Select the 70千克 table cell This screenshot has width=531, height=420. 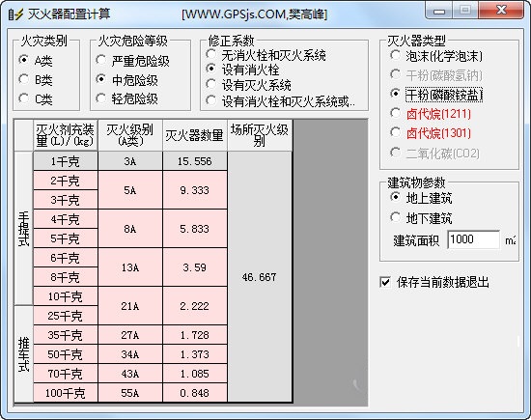tap(66, 374)
